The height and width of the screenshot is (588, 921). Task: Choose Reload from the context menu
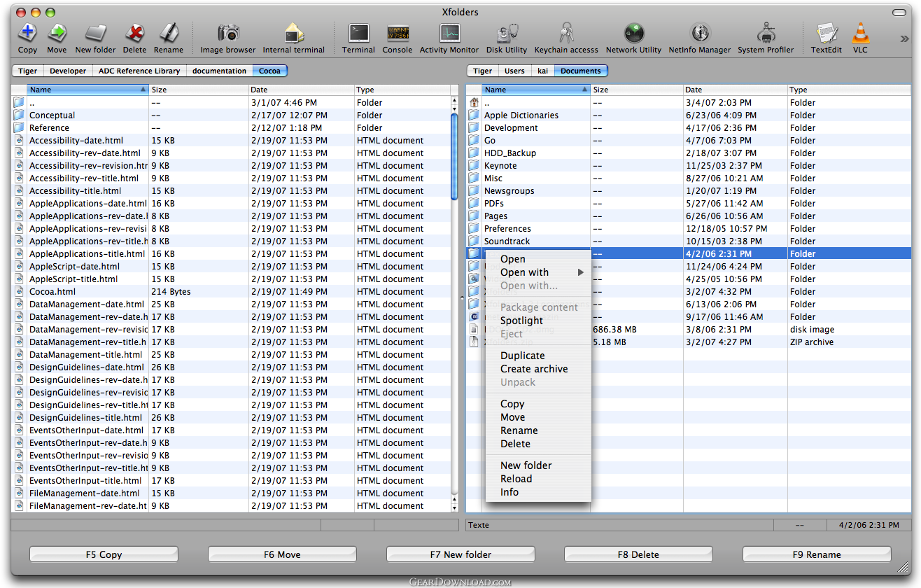tap(538, 479)
